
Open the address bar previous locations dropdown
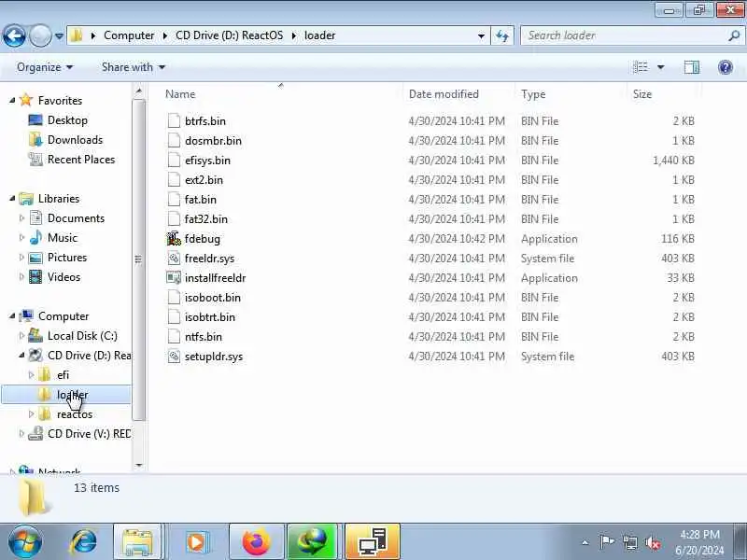tap(481, 35)
